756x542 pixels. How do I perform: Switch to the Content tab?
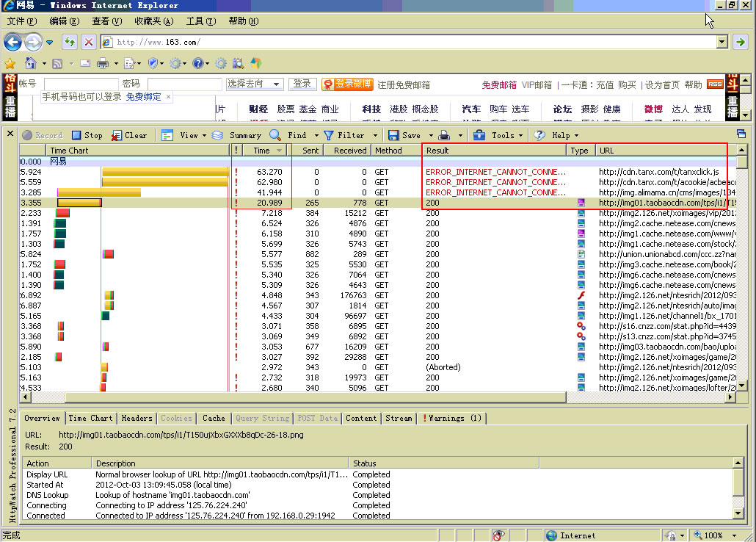(x=361, y=418)
